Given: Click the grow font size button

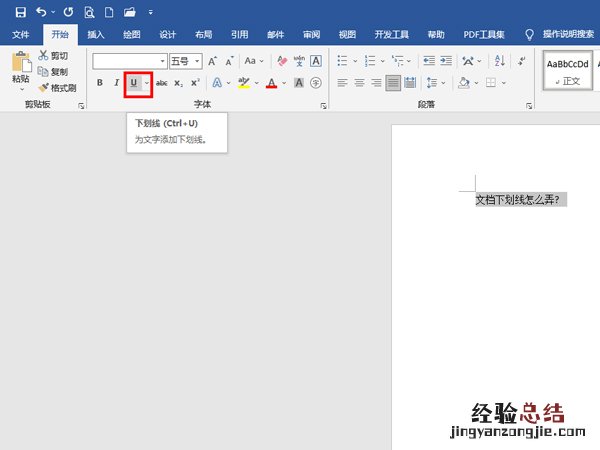Looking at the screenshot, I should coord(213,61).
